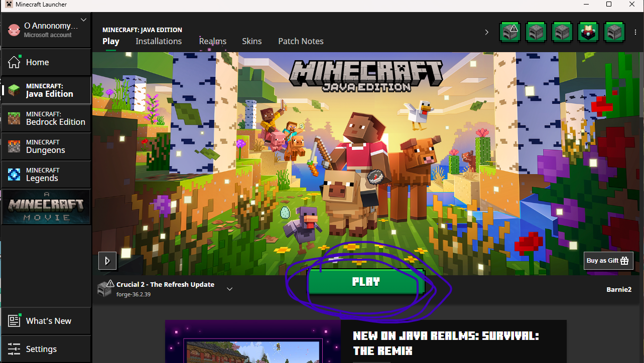Open the three-dot more options menu
Screen dimensions: 644x363
(x=635, y=32)
